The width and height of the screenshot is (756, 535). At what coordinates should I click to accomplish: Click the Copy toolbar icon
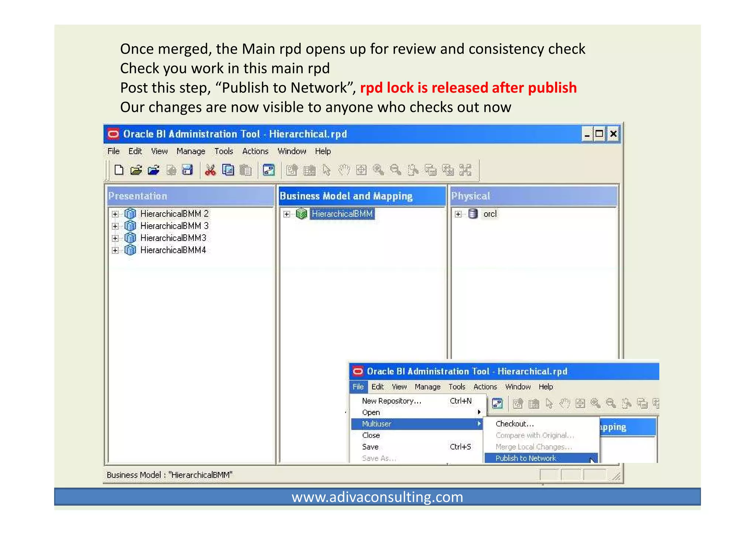228,170
